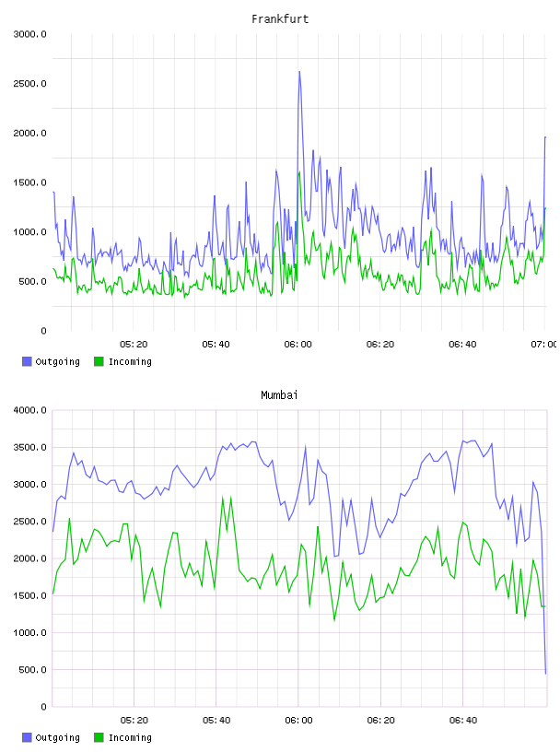Click the Outgoing label in the Frankfurt legend

click(57, 362)
